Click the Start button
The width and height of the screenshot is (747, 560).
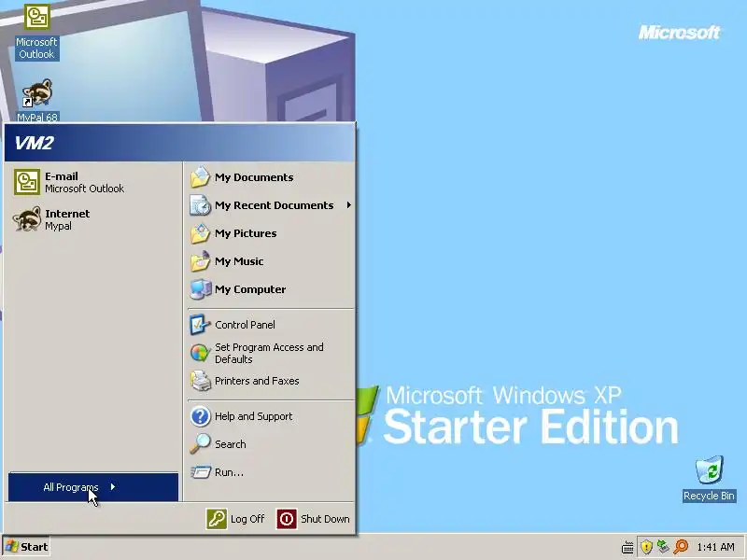[26, 547]
